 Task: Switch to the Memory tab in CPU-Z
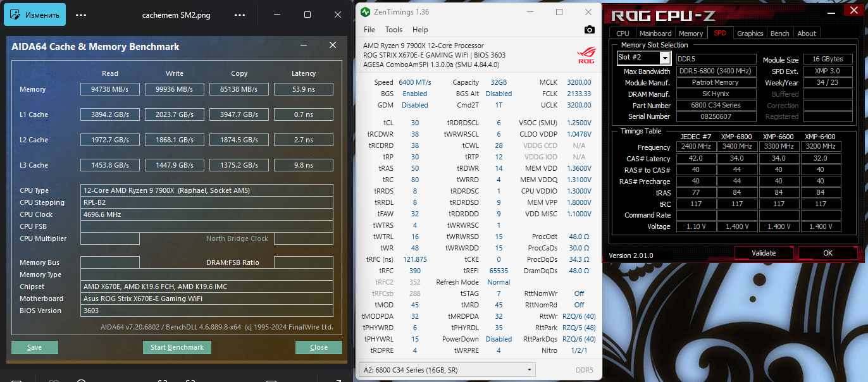click(691, 34)
